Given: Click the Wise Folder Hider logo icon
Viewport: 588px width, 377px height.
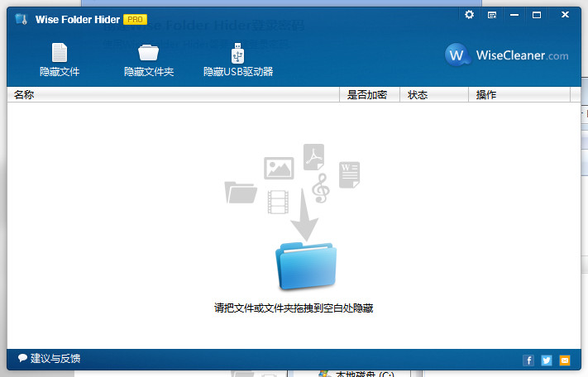Looking at the screenshot, I should 21,18.
